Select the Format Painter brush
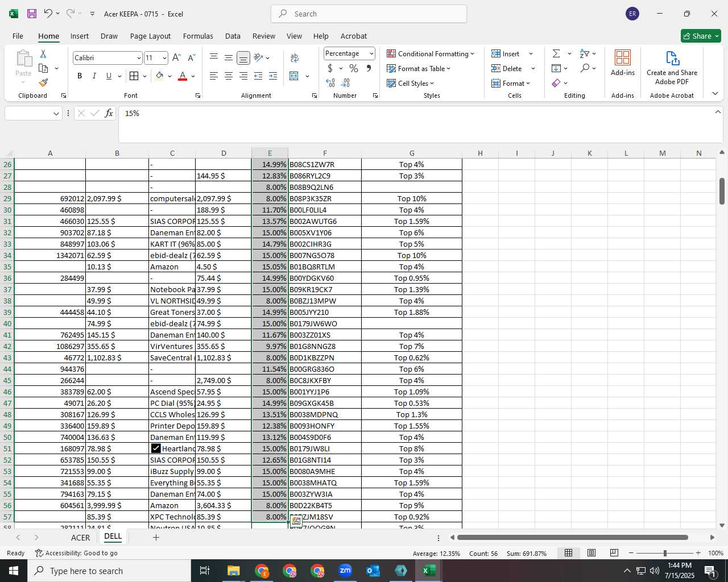 pos(43,83)
